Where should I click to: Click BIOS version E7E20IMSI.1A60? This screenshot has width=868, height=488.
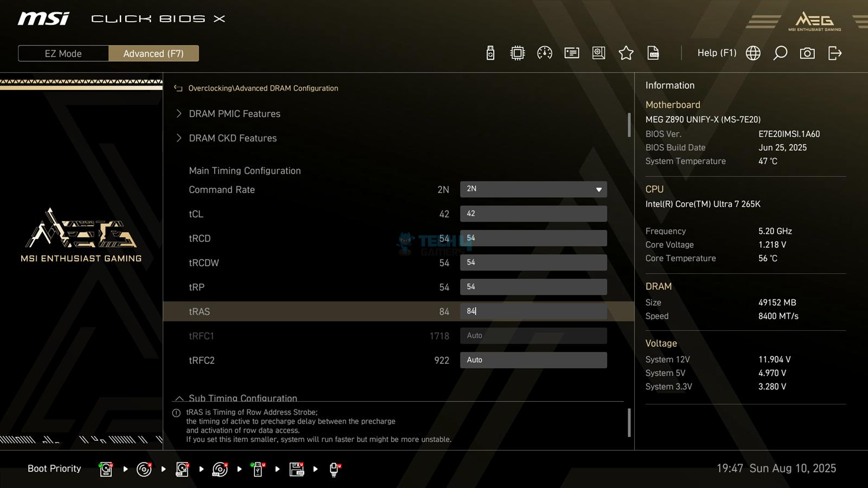[789, 134]
